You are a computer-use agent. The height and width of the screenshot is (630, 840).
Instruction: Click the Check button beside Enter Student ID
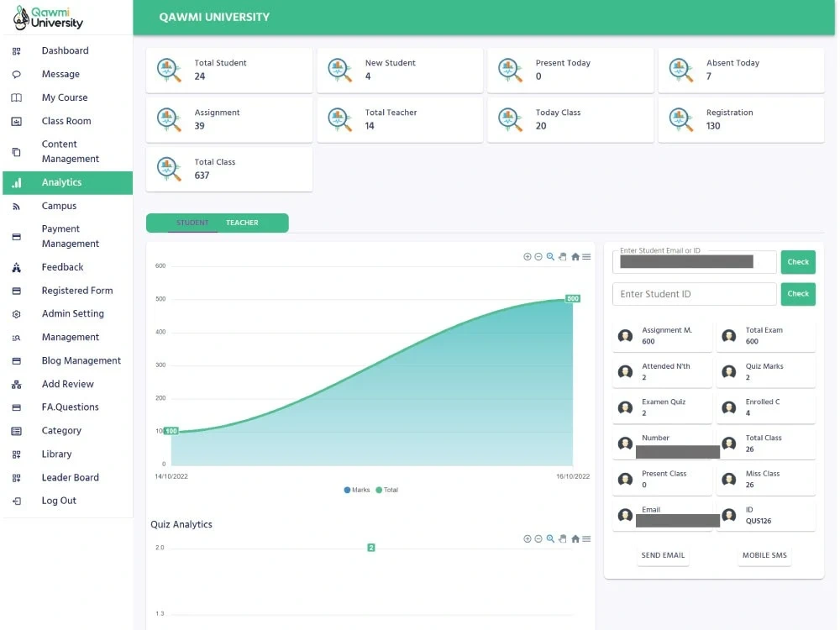(798, 294)
